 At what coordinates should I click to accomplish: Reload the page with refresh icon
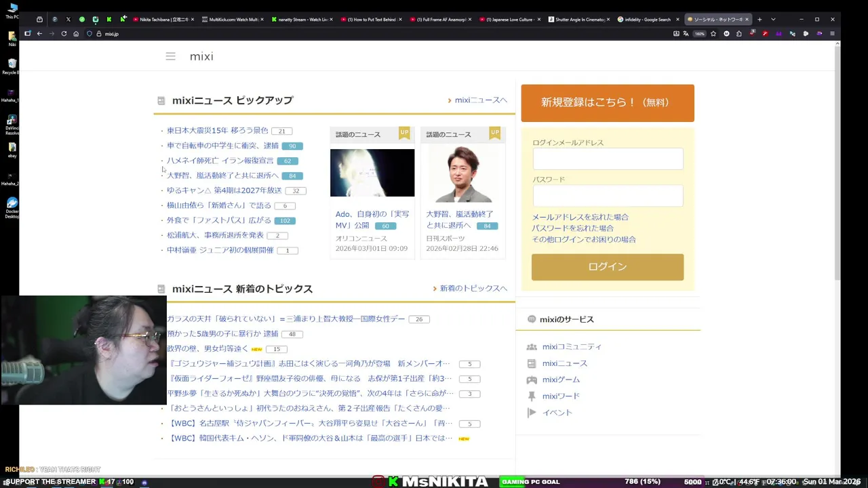[64, 33]
